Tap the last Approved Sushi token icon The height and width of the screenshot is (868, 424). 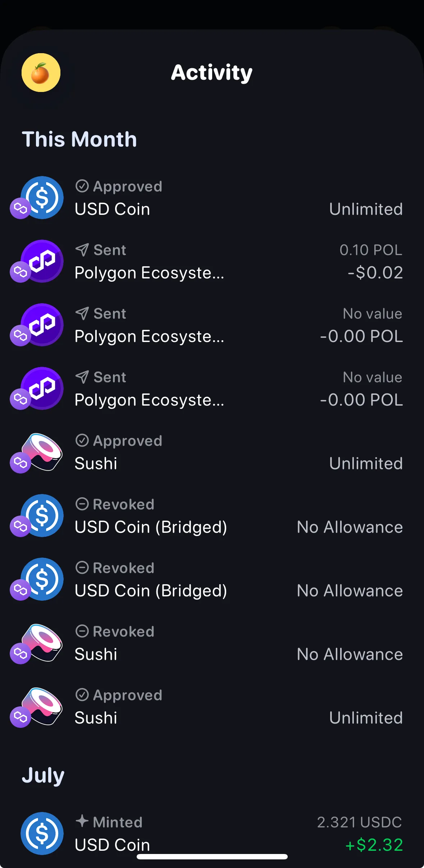(x=42, y=706)
